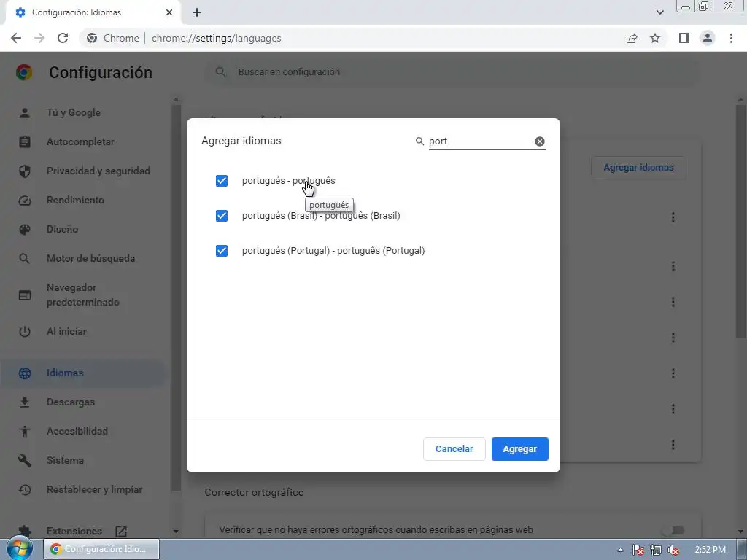Go back with the browser back arrow
747x560 pixels.
click(x=16, y=38)
